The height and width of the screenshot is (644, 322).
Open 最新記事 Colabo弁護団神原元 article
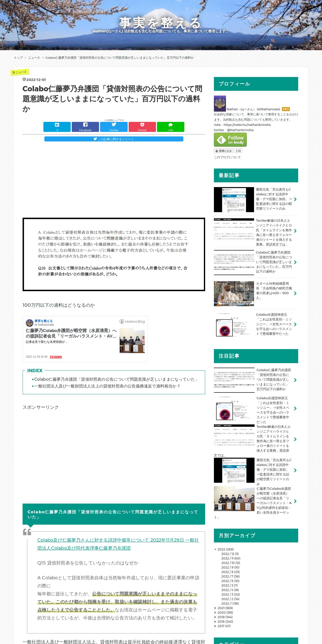(x=274, y=324)
